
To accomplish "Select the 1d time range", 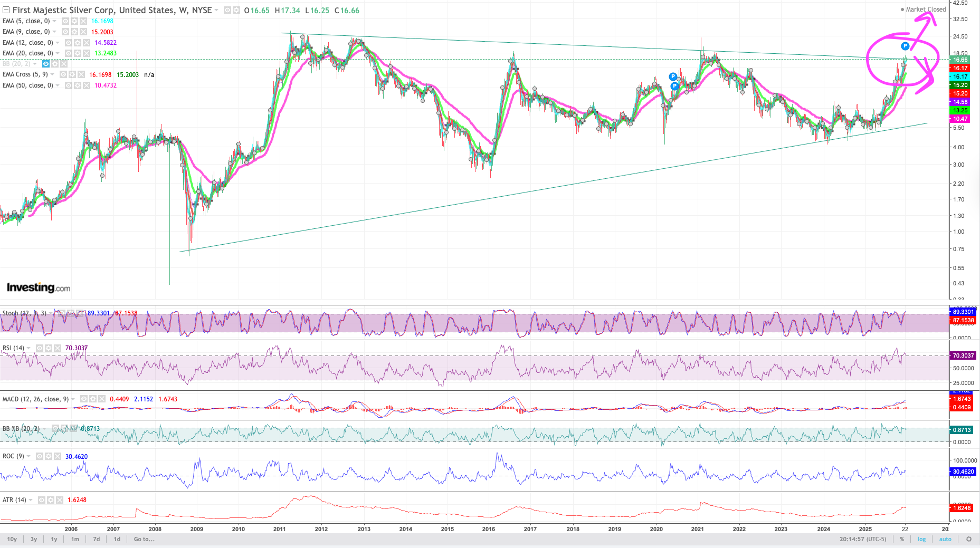I will click(x=117, y=539).
